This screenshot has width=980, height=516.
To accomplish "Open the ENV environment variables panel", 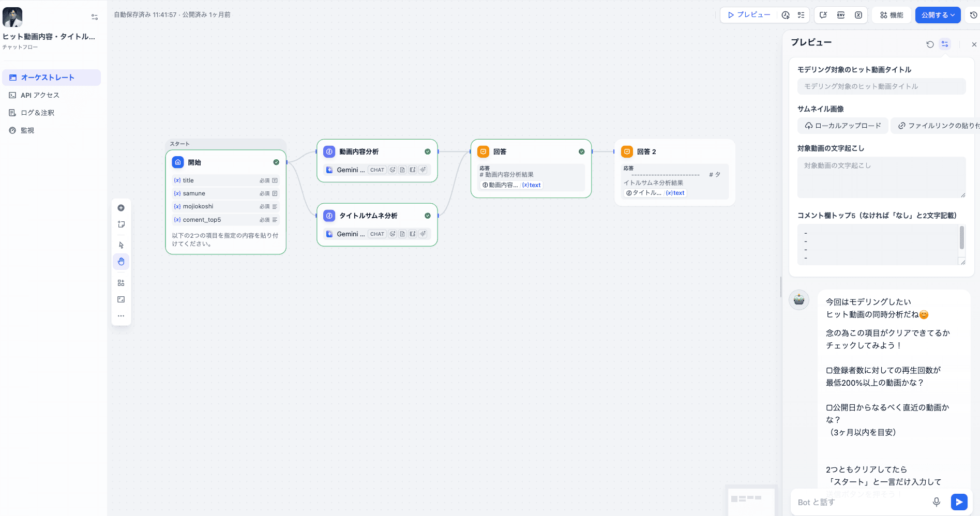I will [841, 15].
